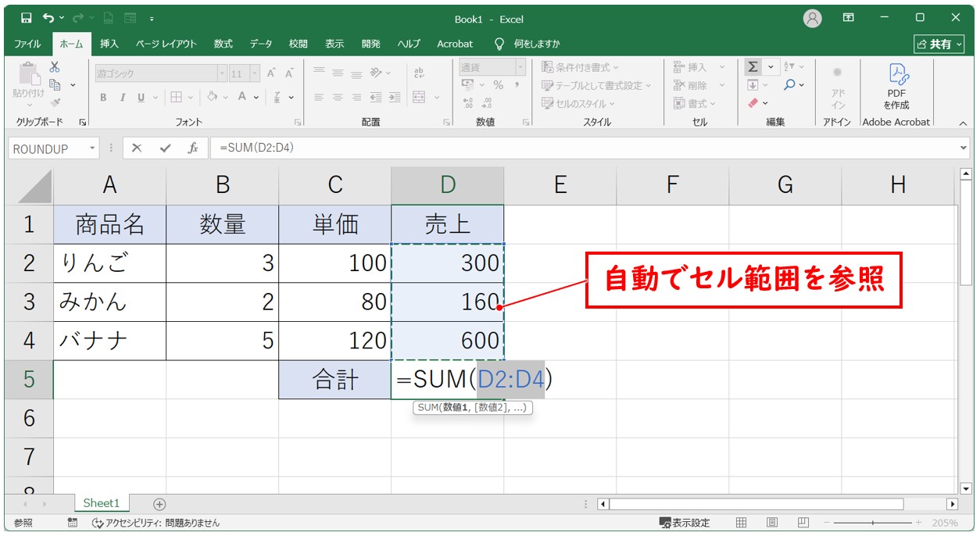
Task: Click the AutoSum sigma icon
Action: (x=753, y=67)
